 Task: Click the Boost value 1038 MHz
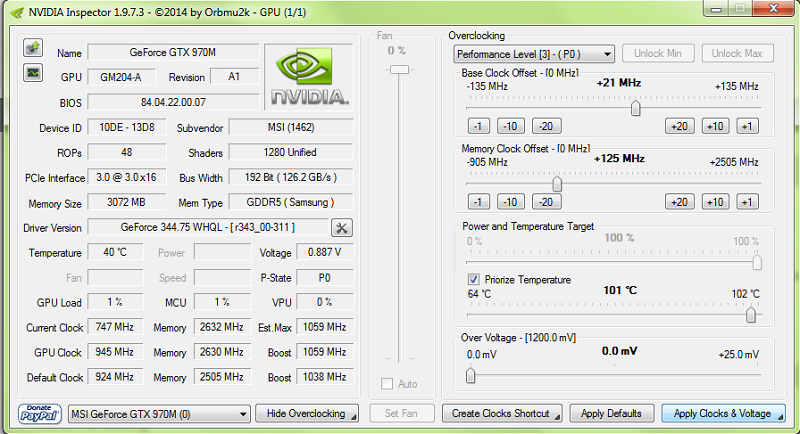point(324,377)
